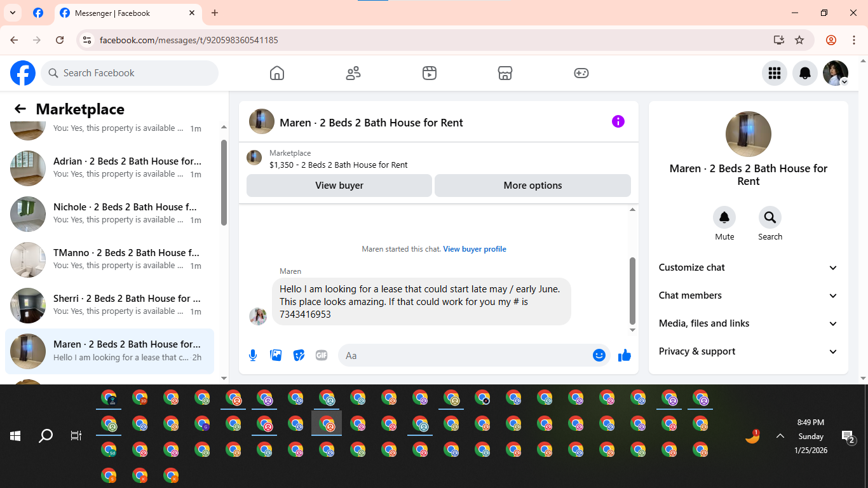The width and height of the screenshot is (868, 488).
Task: Click the install app icon in address bar
Action: (x=779, y=40)
